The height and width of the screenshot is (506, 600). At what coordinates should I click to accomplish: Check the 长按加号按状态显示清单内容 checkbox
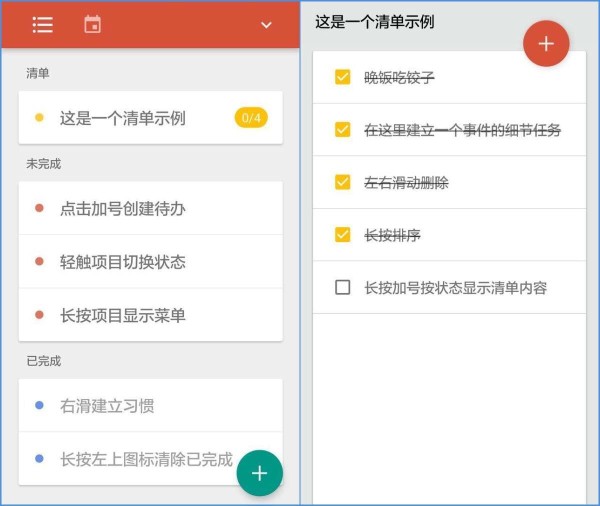click(x=342, y=287)
